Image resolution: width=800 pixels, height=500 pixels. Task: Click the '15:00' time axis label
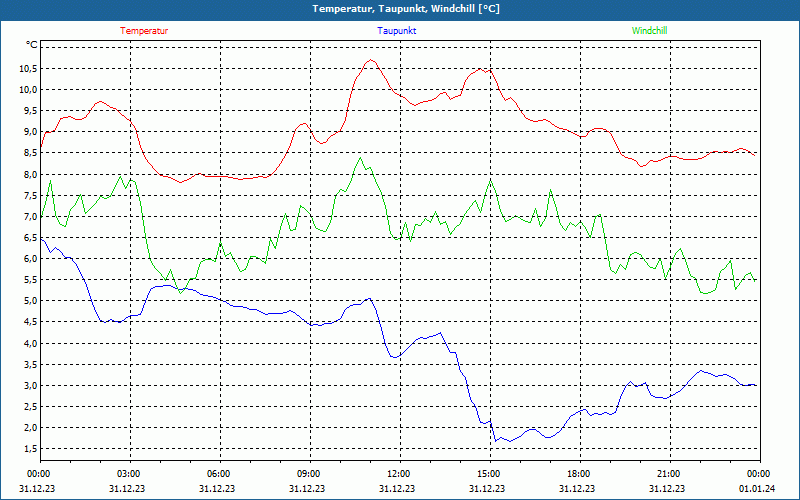tap(489, 474)
